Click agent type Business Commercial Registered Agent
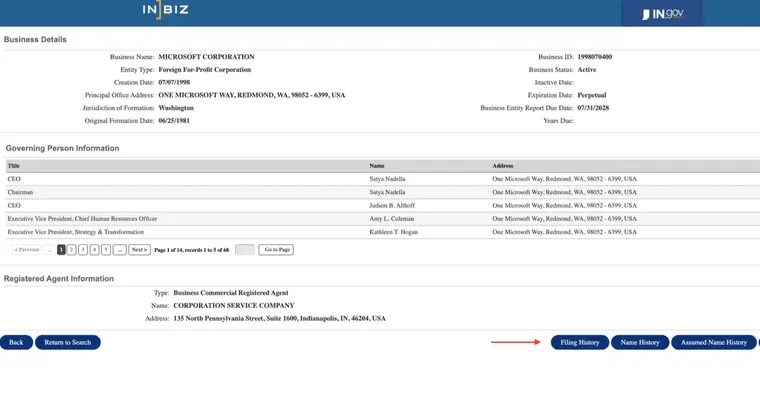760x412 pixels. (231, 293)
